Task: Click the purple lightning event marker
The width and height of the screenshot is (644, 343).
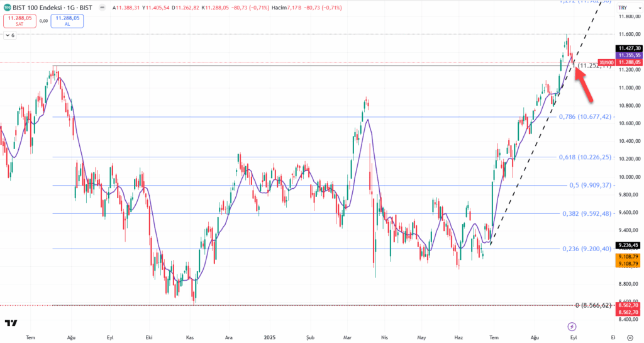Action: (x=572, y=326)
